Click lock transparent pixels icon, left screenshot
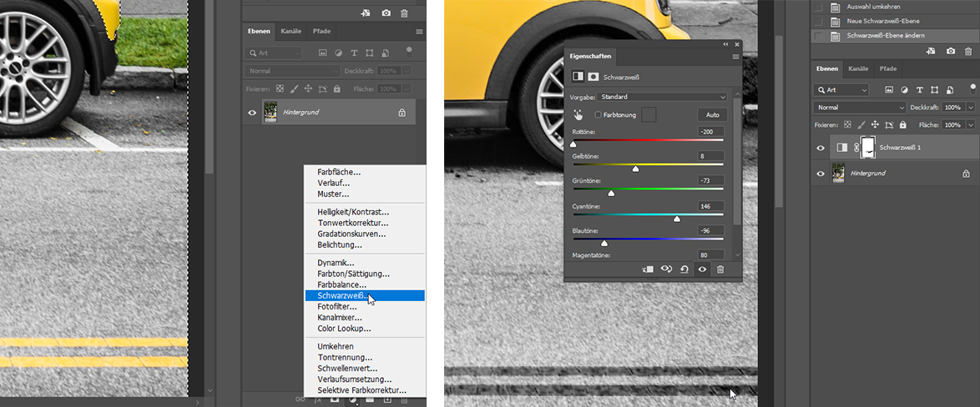The width and height of the screenshot is (980, 407). tap(280, 88)
